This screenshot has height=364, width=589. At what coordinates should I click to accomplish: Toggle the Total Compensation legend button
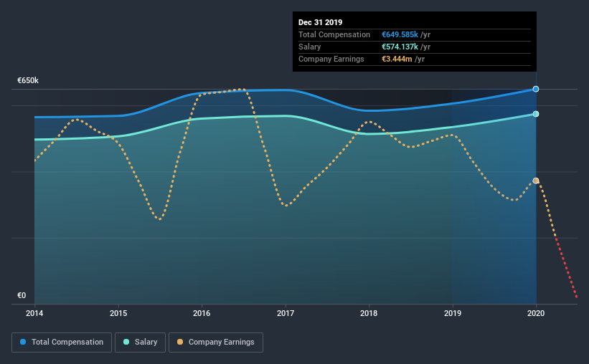tap(62, 343)
